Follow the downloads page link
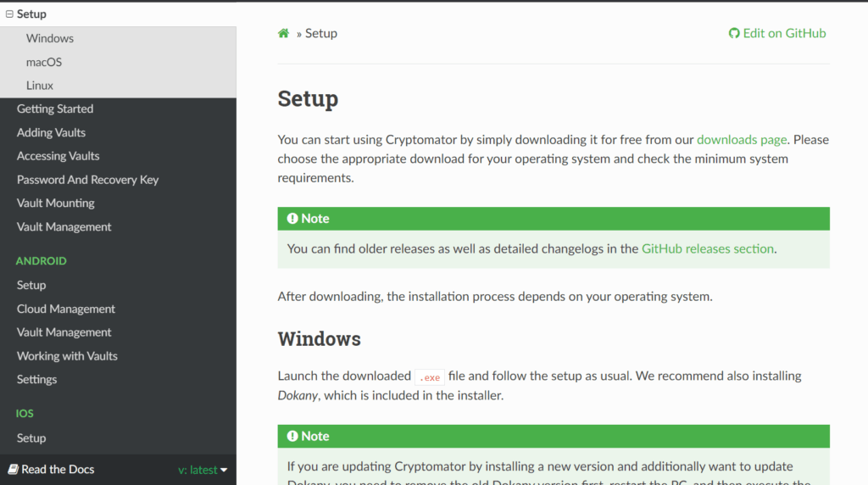 point(741,140)
